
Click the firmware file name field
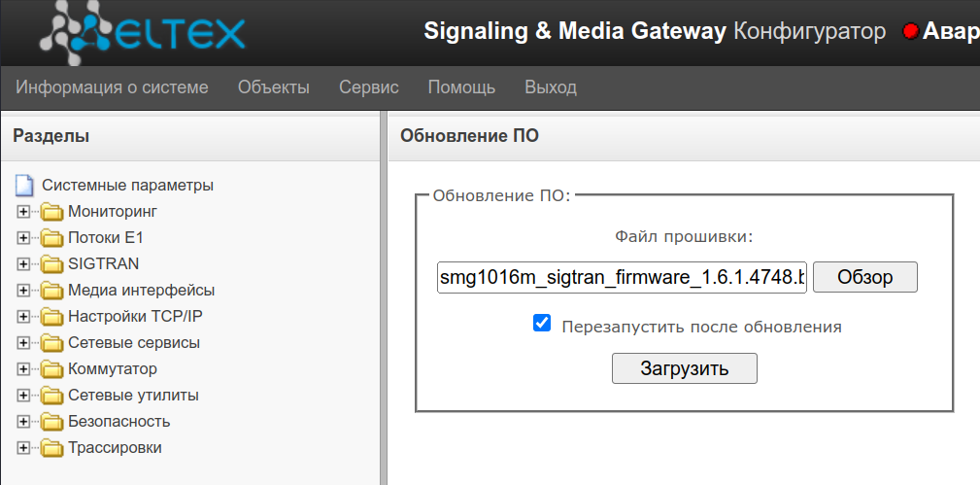pos(622,278)
